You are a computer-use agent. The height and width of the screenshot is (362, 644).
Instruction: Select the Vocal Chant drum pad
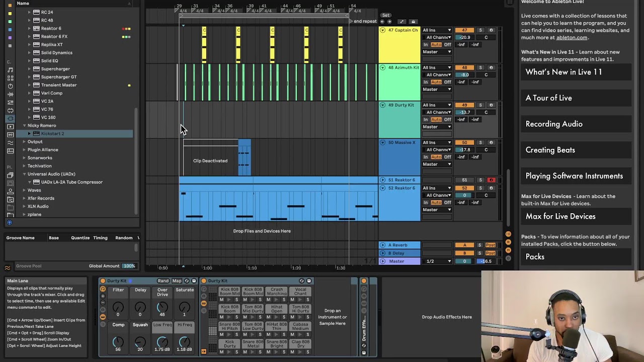[x=300, y=292]
